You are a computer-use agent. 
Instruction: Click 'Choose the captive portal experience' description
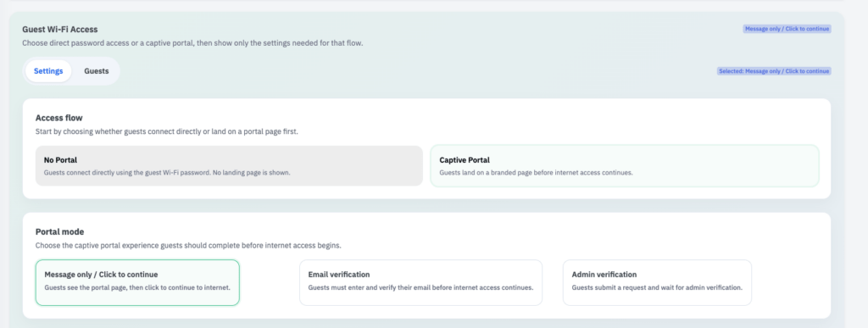point(188,245)
